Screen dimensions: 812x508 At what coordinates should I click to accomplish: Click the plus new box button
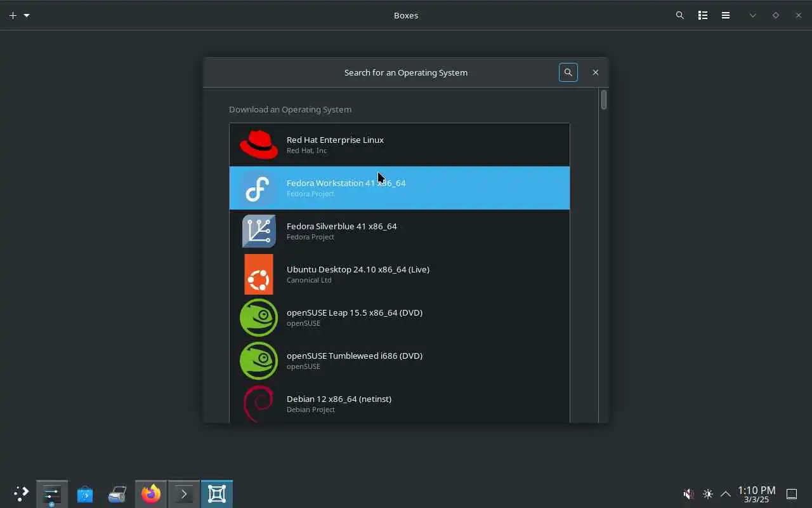coord(13,15)
